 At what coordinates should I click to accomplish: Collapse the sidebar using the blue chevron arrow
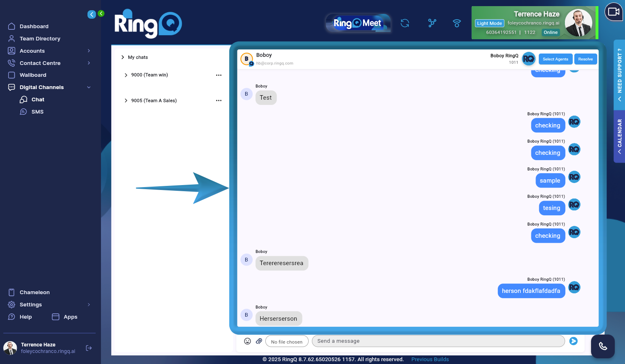pos(92,14)
